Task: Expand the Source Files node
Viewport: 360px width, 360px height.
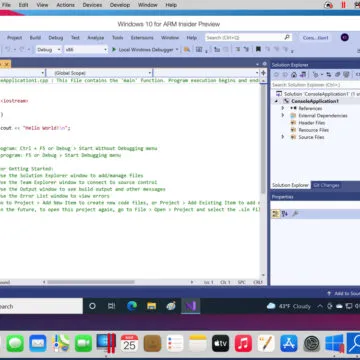Action: (283, 137)
